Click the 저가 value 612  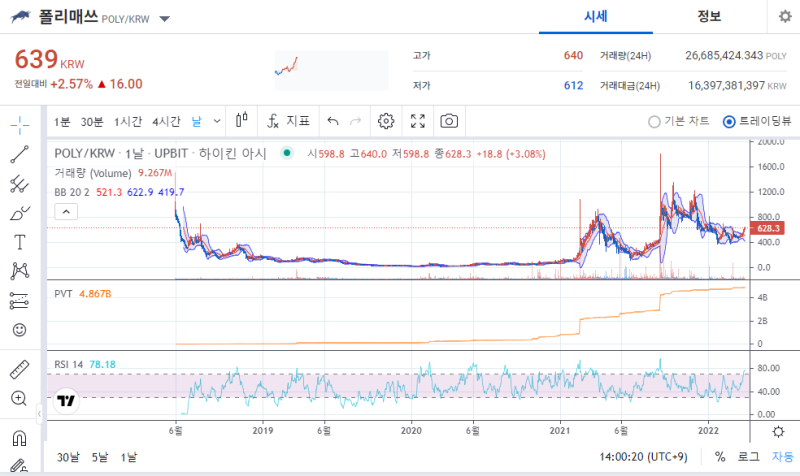pos(573,85)
